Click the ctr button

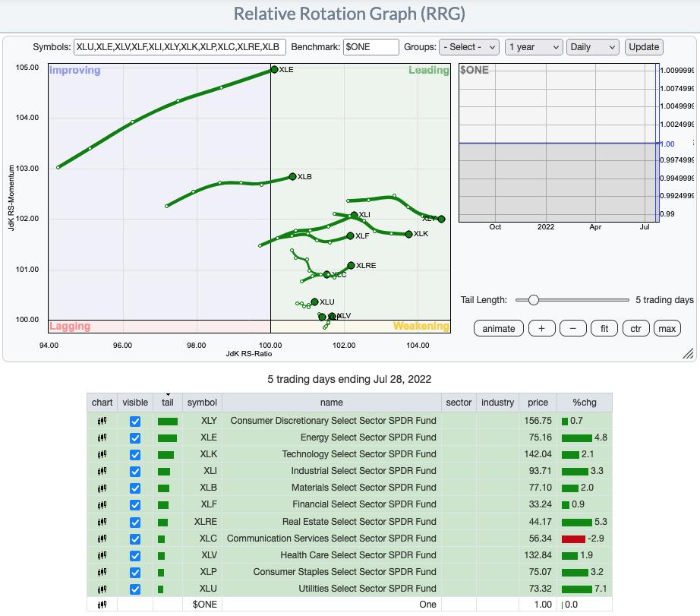(635, 329)
